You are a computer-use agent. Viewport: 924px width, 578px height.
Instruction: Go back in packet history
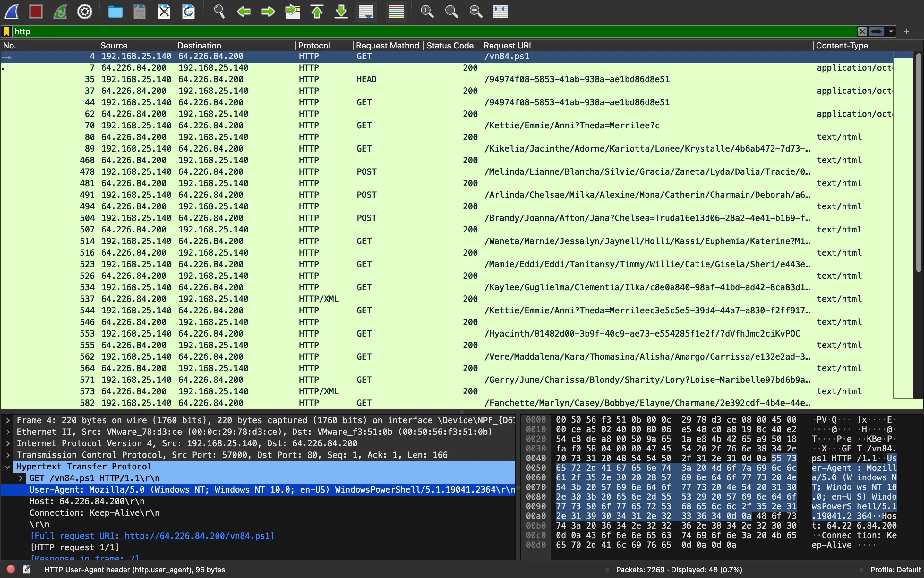(244, 12)
